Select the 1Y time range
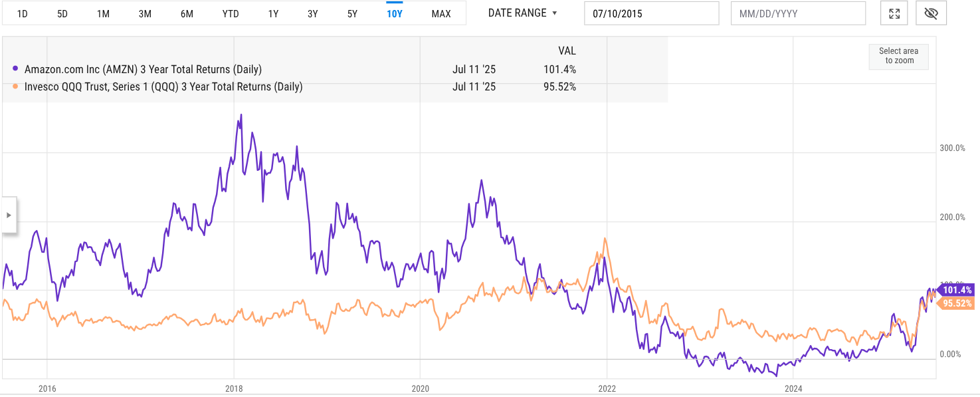The width and height of the screenshot is (980, 397). pos(273,14)
